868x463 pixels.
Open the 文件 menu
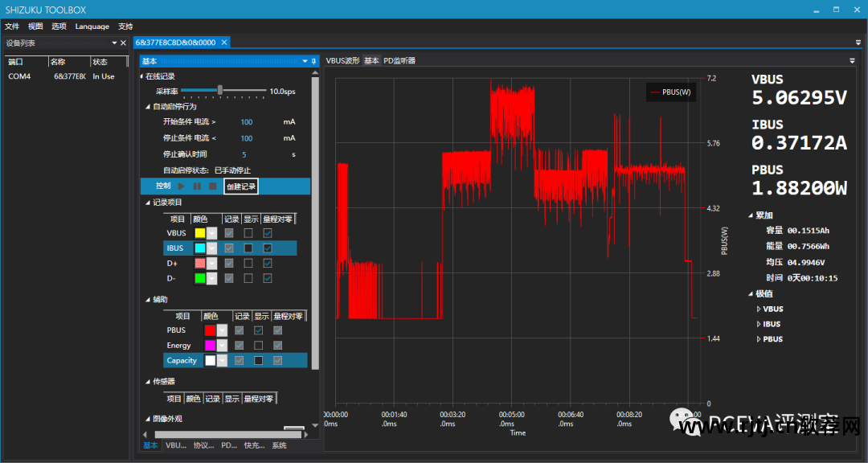pyautogui.click(x=12, y=27)
